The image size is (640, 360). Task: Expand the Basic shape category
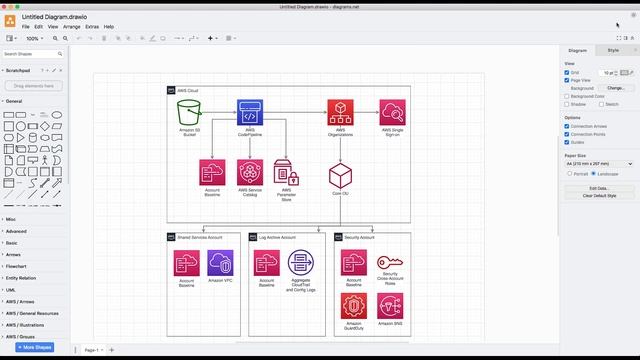pyautogui.click(x=11, y=243)
